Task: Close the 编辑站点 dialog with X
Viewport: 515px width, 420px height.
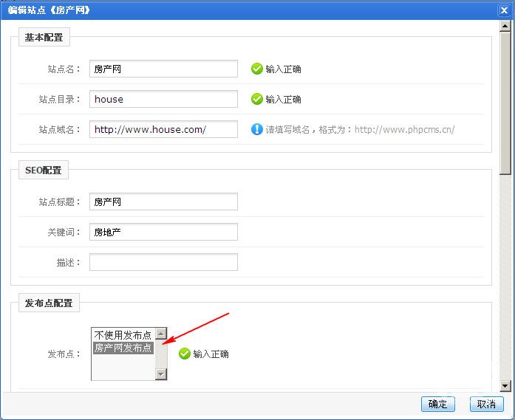Action: [x=503, y=10]
